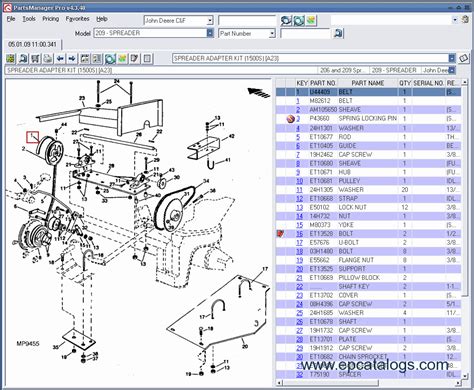Viewport: 474px width, 390px height.
Task: Click key link 28 for ET13701 PLATE
Action: pos(299,339)
